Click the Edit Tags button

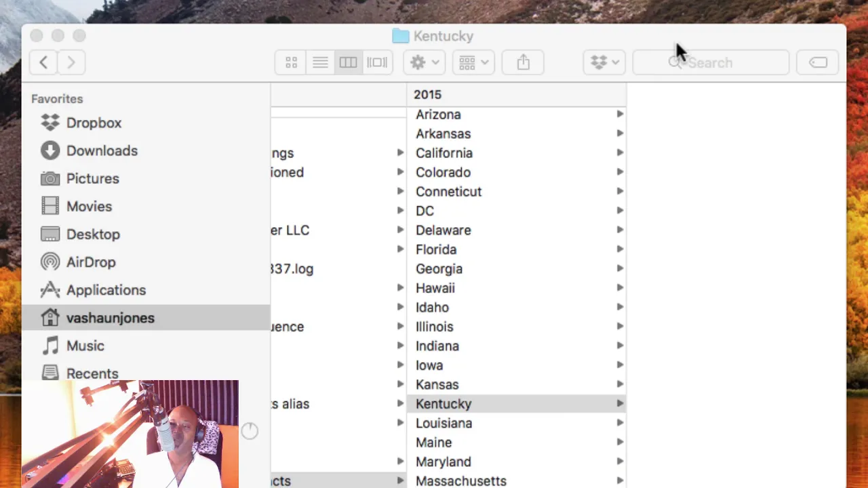pyautogui.click(x=818, y=62)
